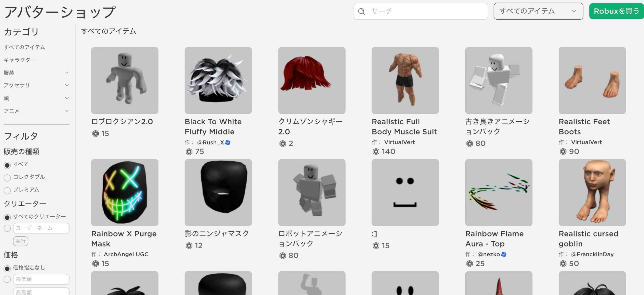
Task: Click the Black To White Fluffy Middle hair image
Action: 218,80
